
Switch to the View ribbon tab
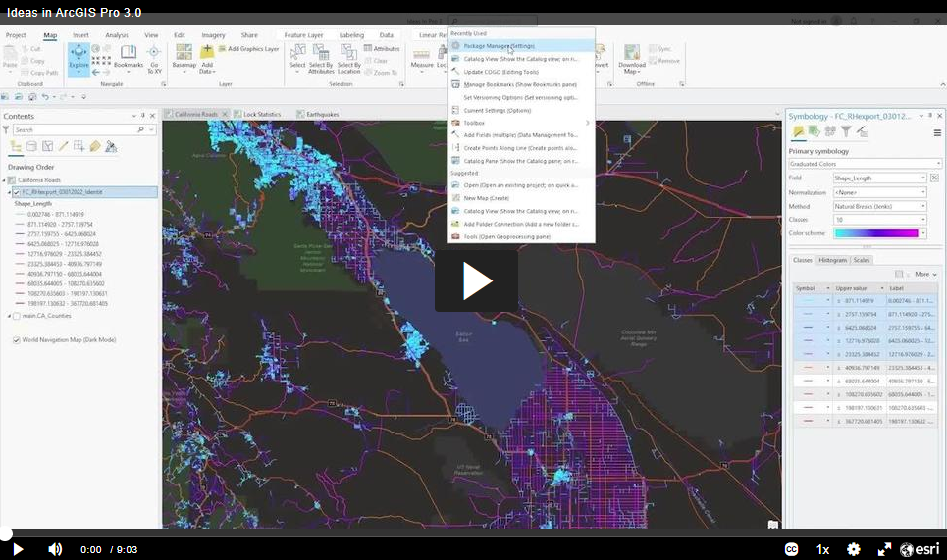pyautogui.click(x=151, y=35)
